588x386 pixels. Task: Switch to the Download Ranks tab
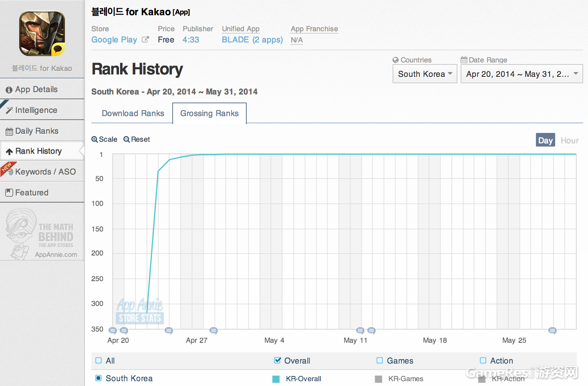(x=133, y=113)
